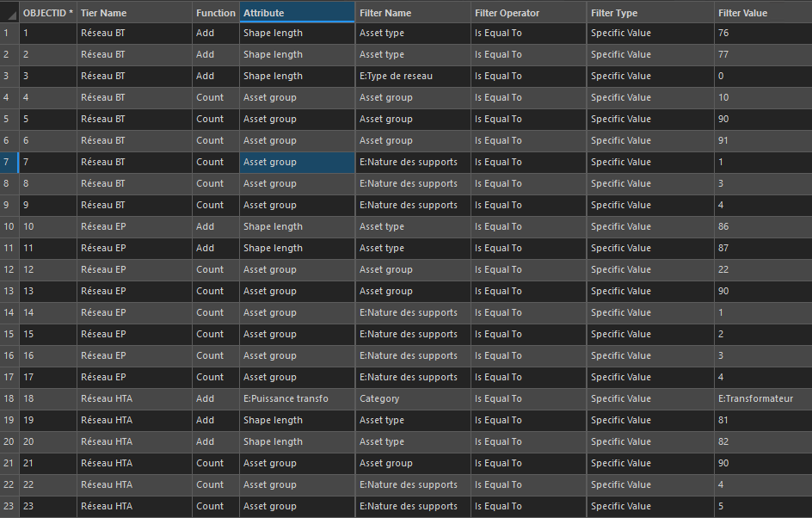Click Réseau EP tier name in row 10
812x518 pixels.
coord(135,226)
